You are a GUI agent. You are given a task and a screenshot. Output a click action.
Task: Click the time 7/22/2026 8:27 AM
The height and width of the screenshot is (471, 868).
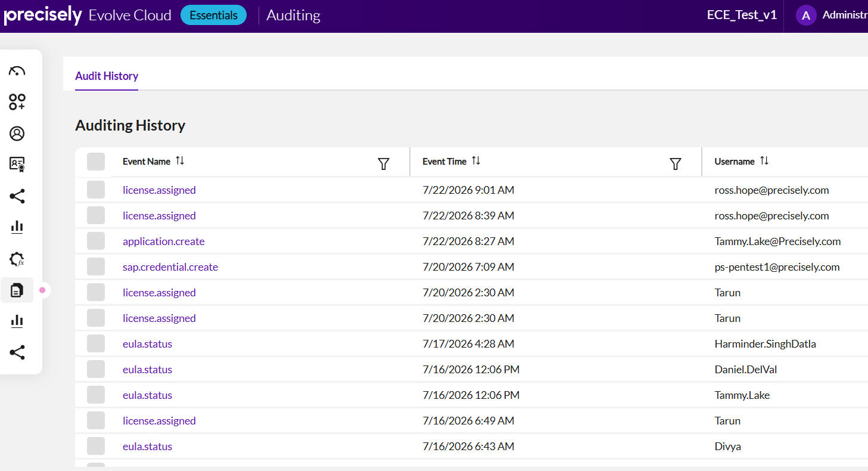click(x=468, y=241)
